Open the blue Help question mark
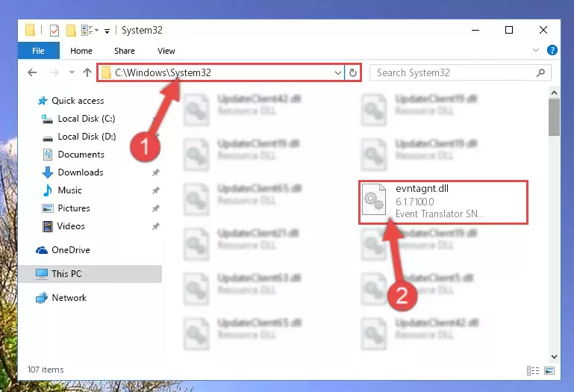 pos(552,50)
